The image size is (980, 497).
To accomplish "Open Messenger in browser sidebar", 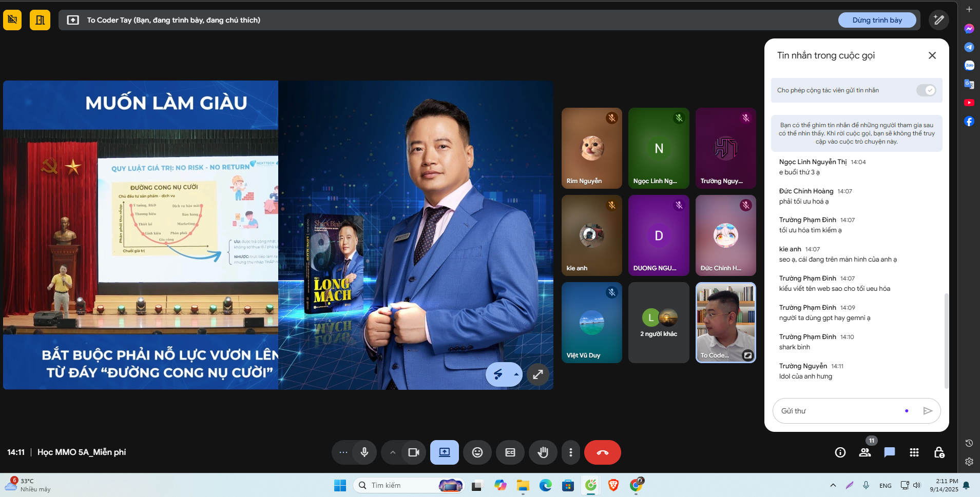I will click(969, 29).
